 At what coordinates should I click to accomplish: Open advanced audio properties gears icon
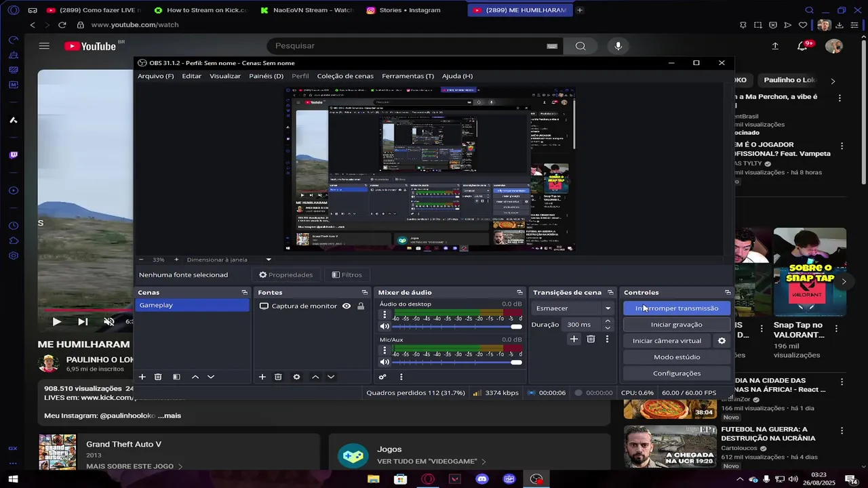[382, 377]
